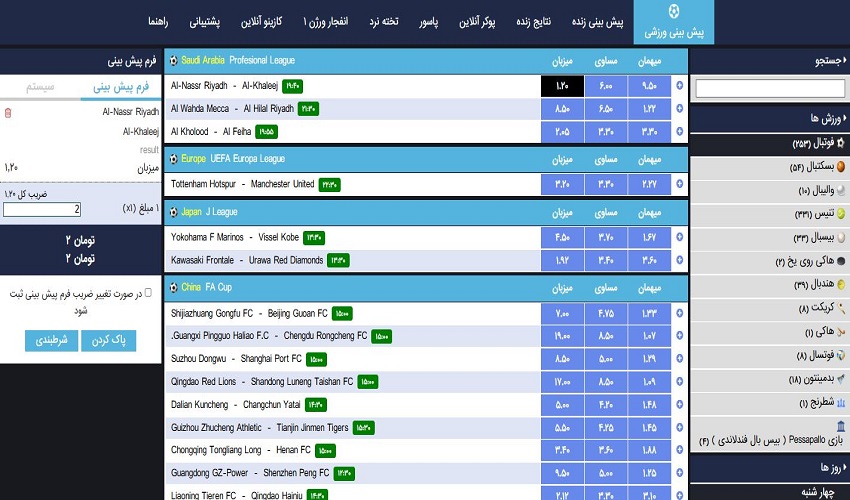Screen dimensions: 850x500
Task: Click the Chongqing Tongliang Long - Henan FC match name
Action: coord(241,450)
